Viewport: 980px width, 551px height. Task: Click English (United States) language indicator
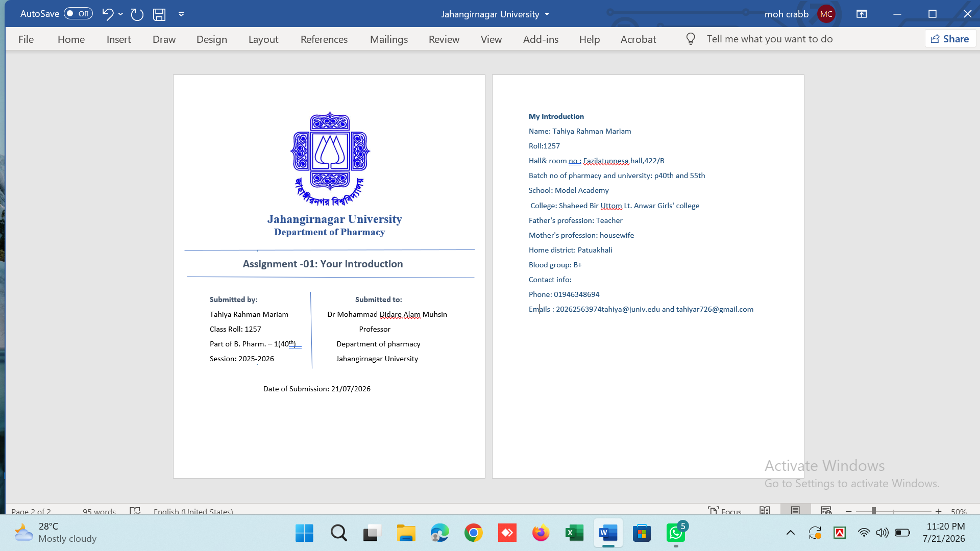193,511
